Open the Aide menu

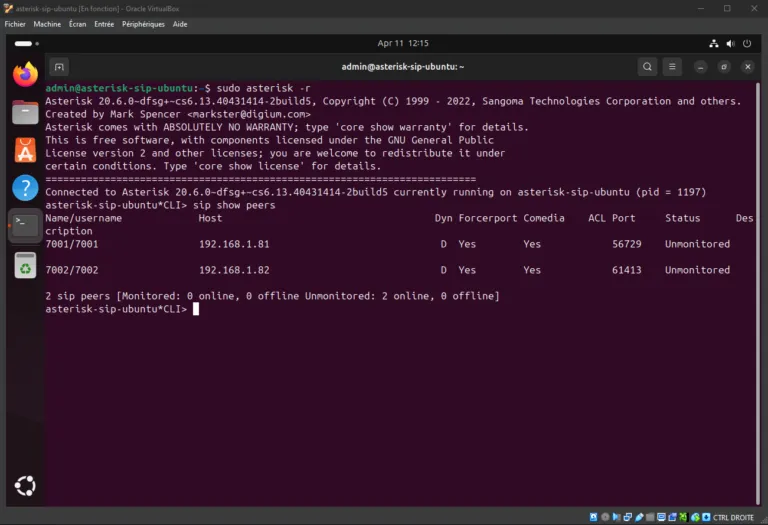point(180,24)
